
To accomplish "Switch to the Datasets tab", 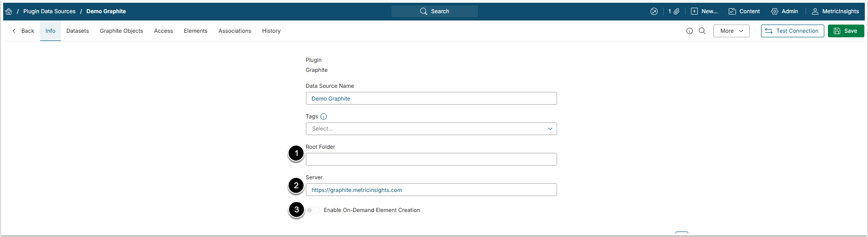I will click(77, 31).
